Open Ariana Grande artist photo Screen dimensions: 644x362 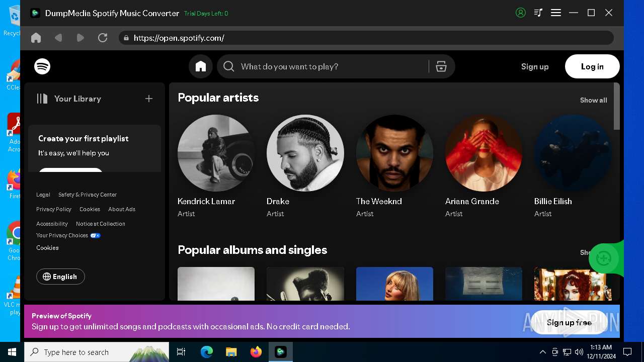[x=484, y=153]
